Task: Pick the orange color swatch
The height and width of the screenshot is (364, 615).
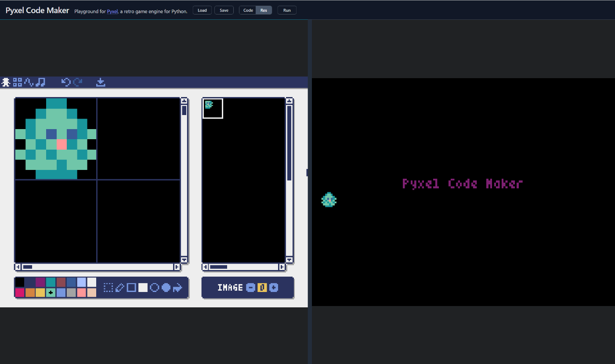Action: [30, 292]
